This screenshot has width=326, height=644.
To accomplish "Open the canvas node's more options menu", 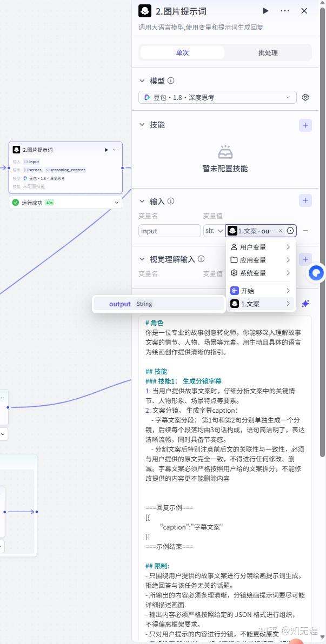I will (115, 150).
